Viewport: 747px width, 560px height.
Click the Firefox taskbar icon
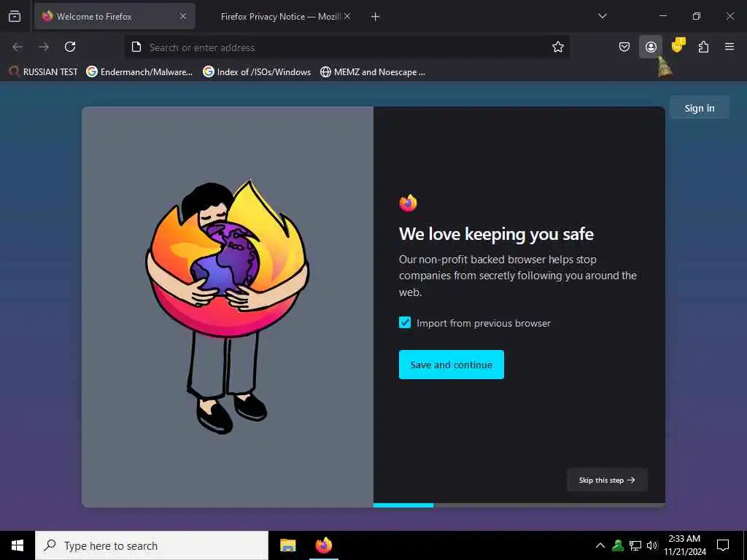point(324,545)
